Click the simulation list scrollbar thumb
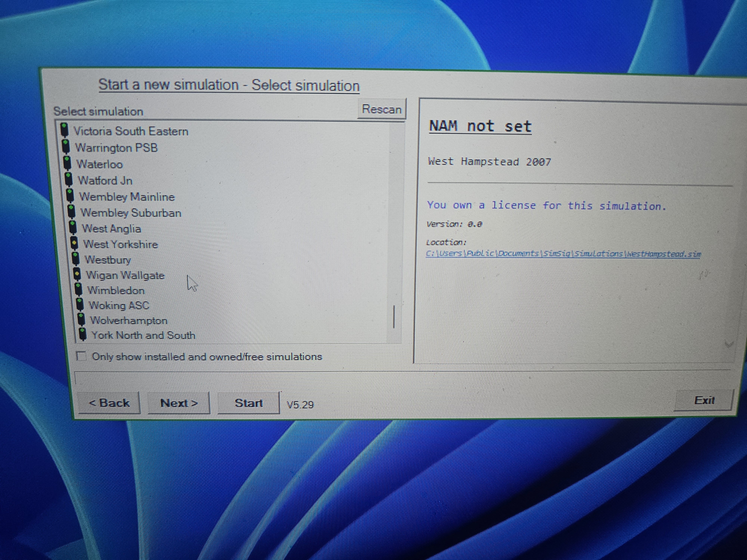Image resolution: width=747 pixels, height=560 pixels. [x=394, y=317]
